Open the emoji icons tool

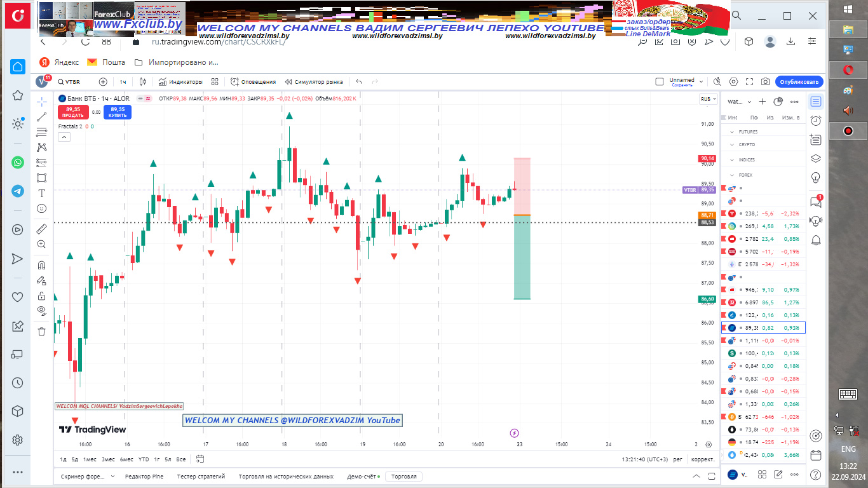coord(41,208)
